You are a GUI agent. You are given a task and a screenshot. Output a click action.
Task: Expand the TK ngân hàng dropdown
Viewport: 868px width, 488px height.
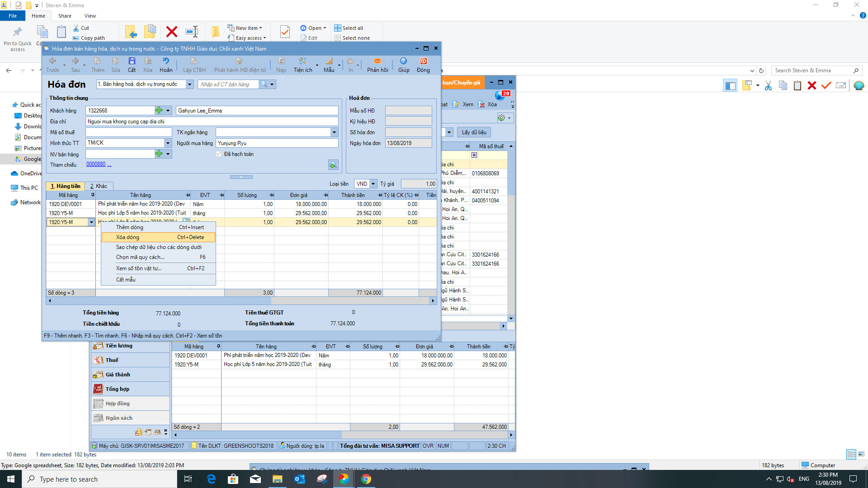pyautogui.click(x=335, y=132)
